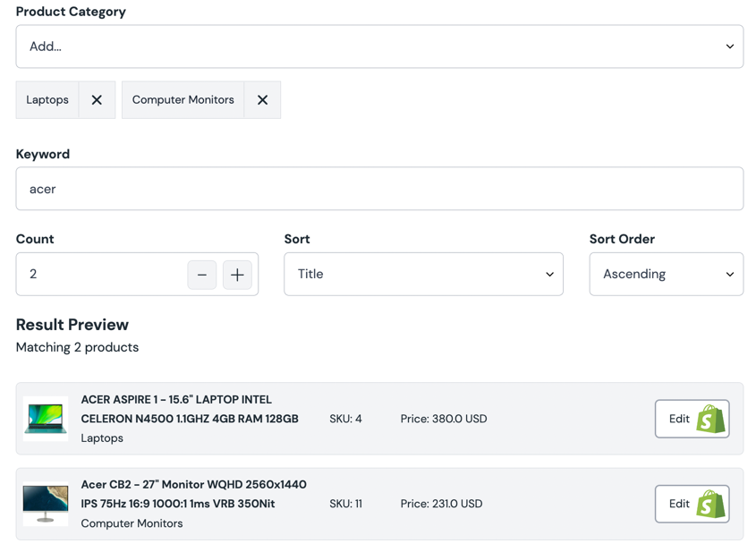
Task: Click the Shopify icon for Acer Aspire 1
Action: point(711,419)
